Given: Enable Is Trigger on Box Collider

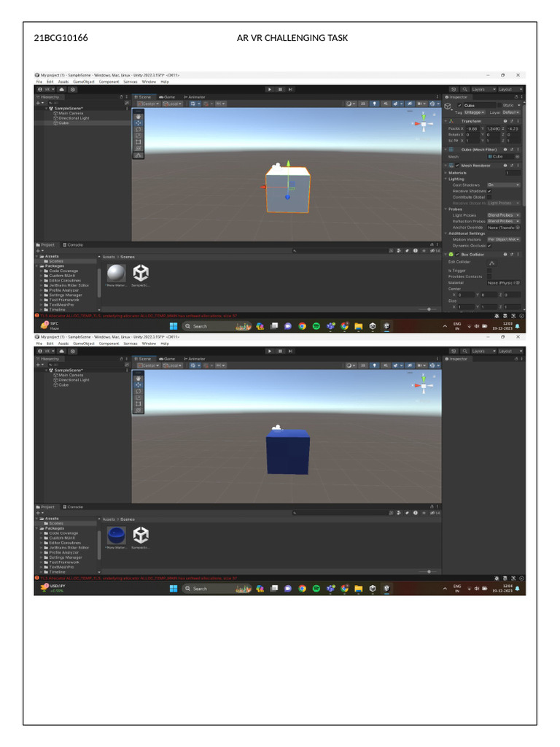Looking at the screenshot, I should tap(489, 271).
